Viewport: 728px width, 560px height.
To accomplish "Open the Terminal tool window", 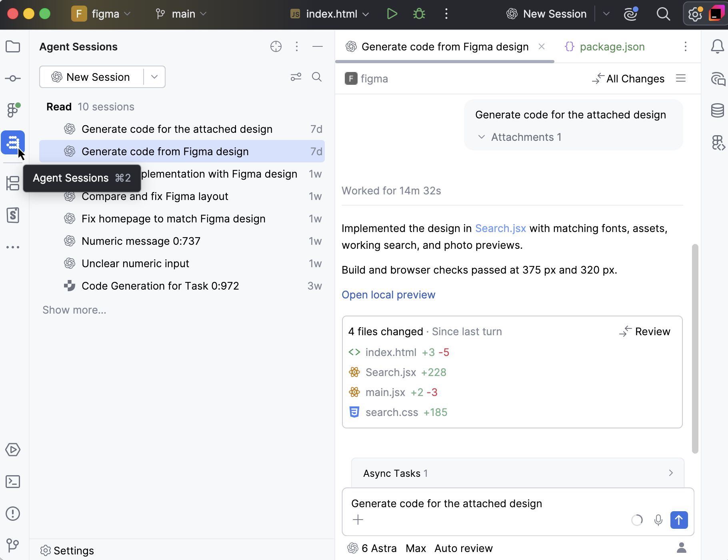I will point(13,482).
